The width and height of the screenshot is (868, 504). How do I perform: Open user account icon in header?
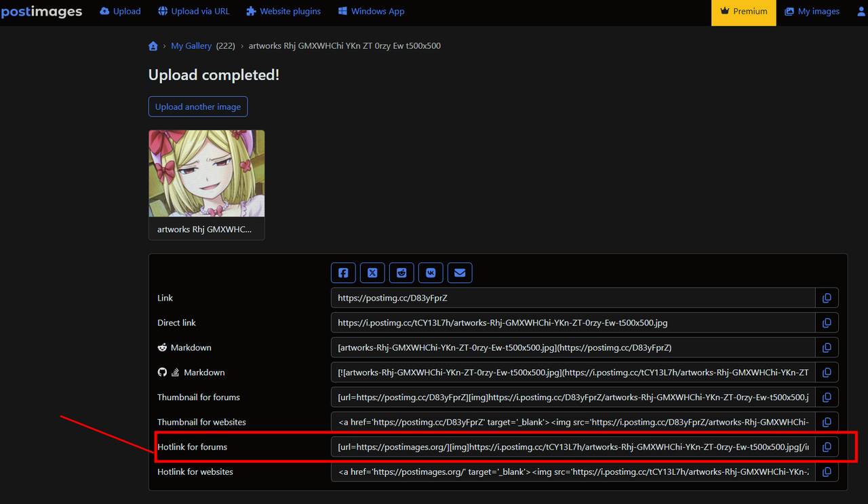862,12
